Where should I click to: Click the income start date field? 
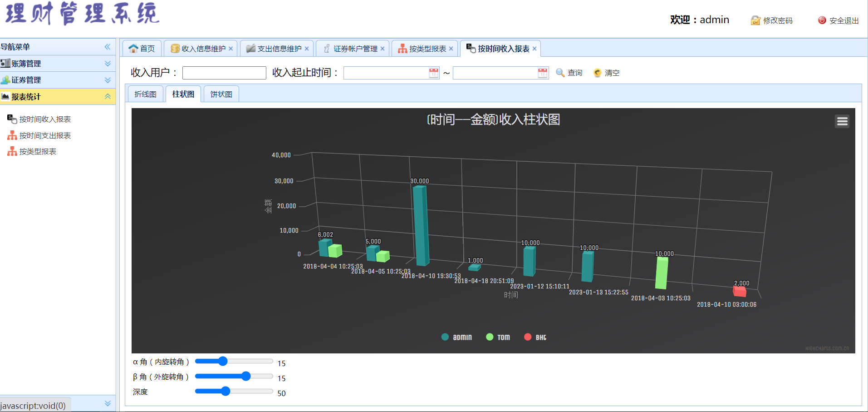(x=386, y=73)
